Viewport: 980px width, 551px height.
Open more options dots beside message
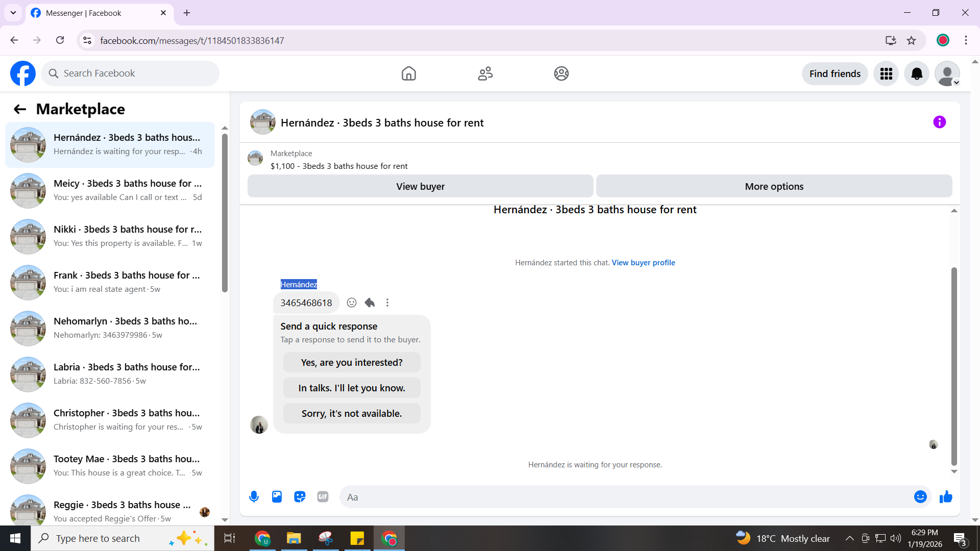pyautogui.click(x=387, y=303)
